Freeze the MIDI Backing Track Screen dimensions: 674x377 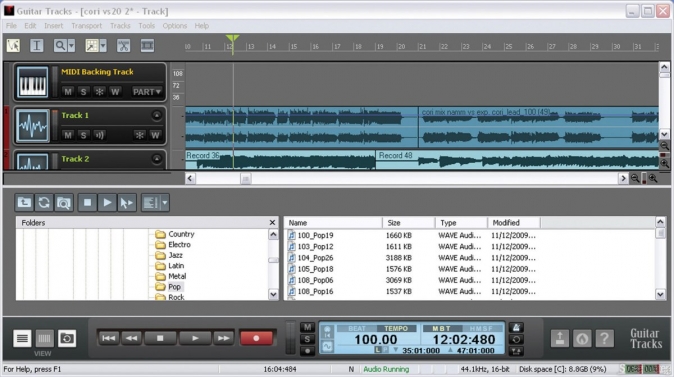pos(99,92)
